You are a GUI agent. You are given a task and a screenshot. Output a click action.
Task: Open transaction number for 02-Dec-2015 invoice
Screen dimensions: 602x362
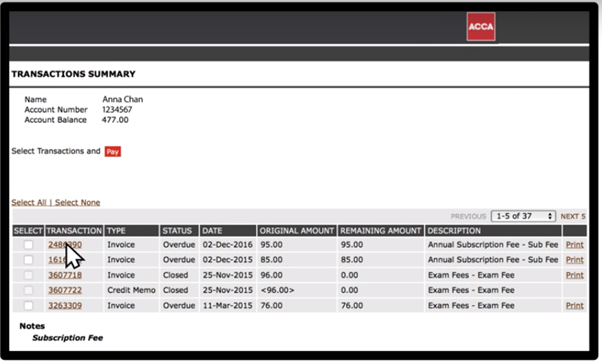click(65, 260)
